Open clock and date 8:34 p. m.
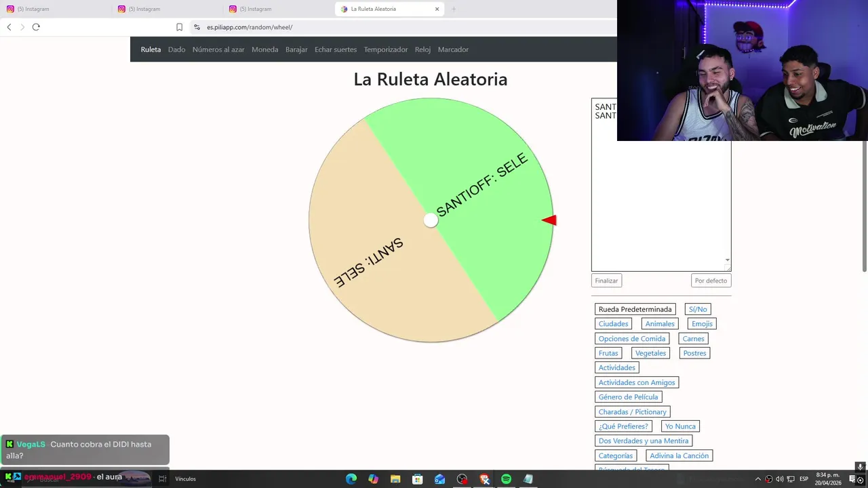 point(828,479)
